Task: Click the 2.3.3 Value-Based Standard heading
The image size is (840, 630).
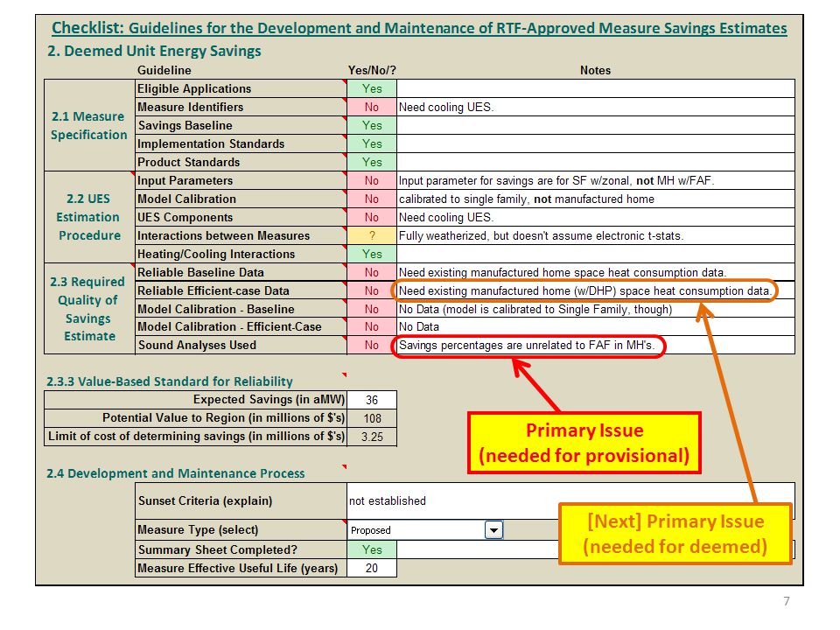Action: pos(169,381)
